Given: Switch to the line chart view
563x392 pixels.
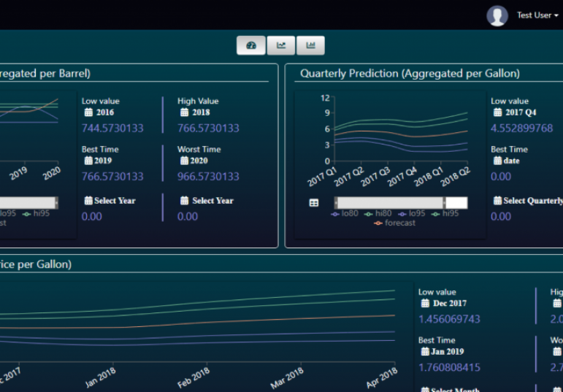Looking at the screenshot, I should pyautogui.click(x=281, y=45).
